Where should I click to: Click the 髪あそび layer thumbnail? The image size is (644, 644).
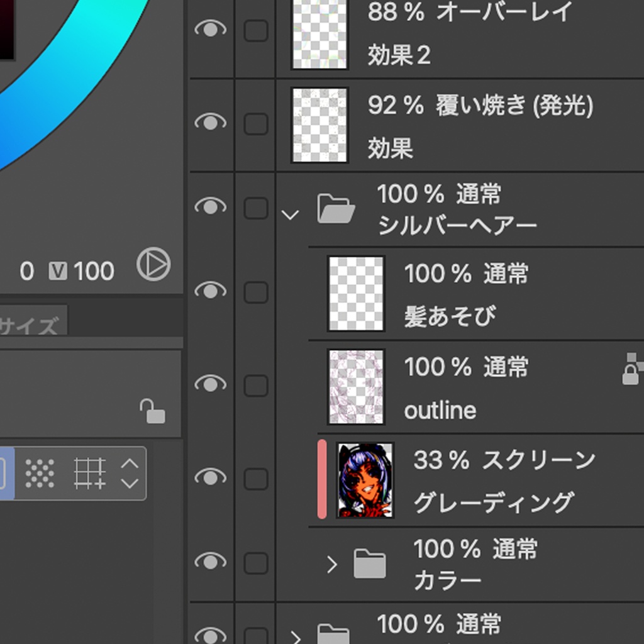click(x=356, y=293)
